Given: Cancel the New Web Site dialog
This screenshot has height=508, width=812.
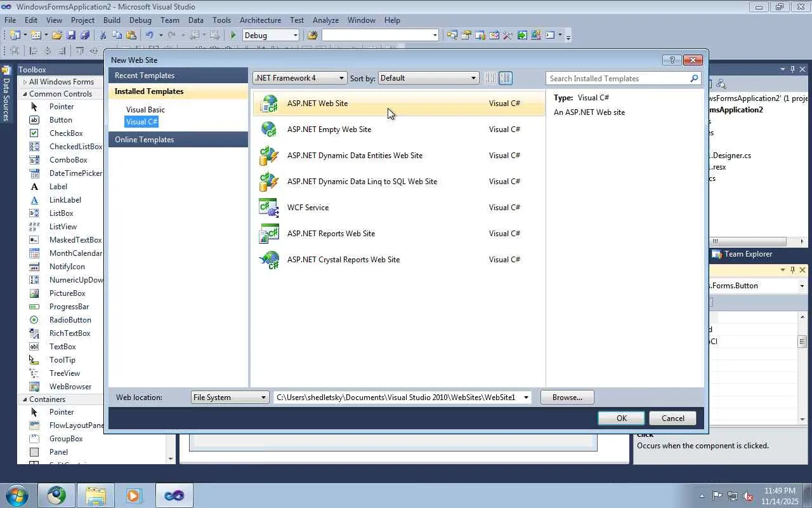Looking at the screenshot, I should point(673,418).
